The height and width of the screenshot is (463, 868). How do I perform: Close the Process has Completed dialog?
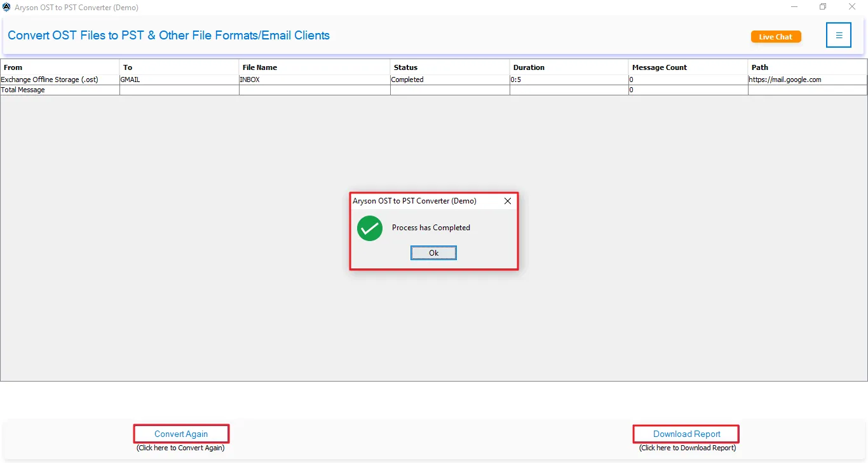click(507, 201)
